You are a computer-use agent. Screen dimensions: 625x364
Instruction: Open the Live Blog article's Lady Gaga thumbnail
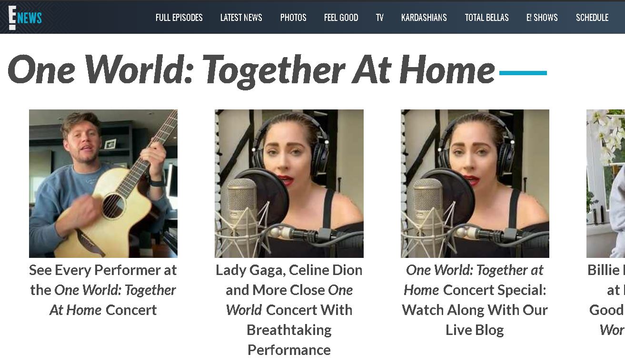pyautogui.click(x=475, y=184)
